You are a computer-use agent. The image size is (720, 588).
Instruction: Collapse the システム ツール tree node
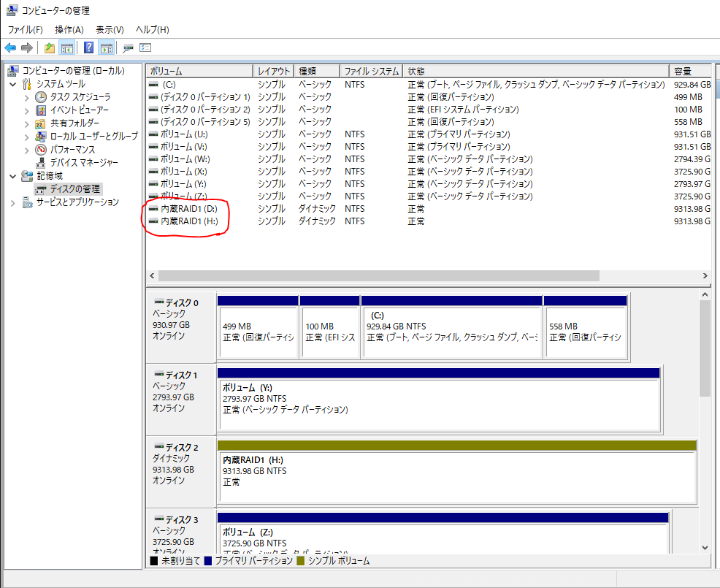pyautogui.click(x=13, y=84)
